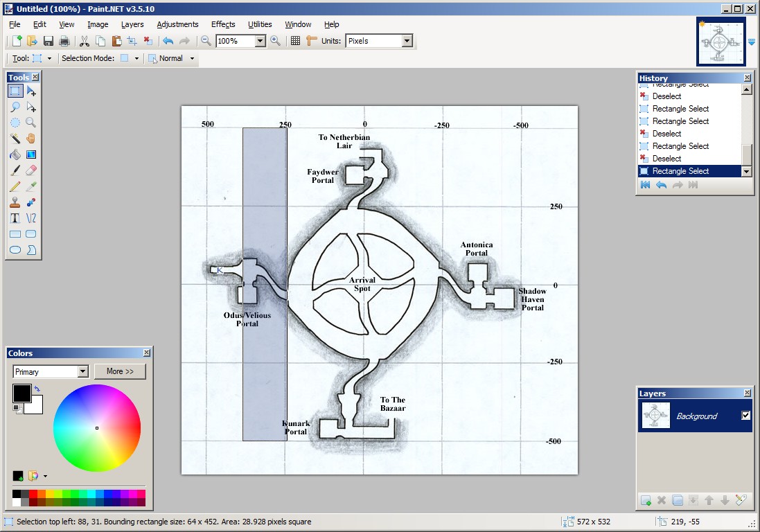The image size is (760, 532).
Task: Click the white secondary color swatch
Action: tap(36, 407)
